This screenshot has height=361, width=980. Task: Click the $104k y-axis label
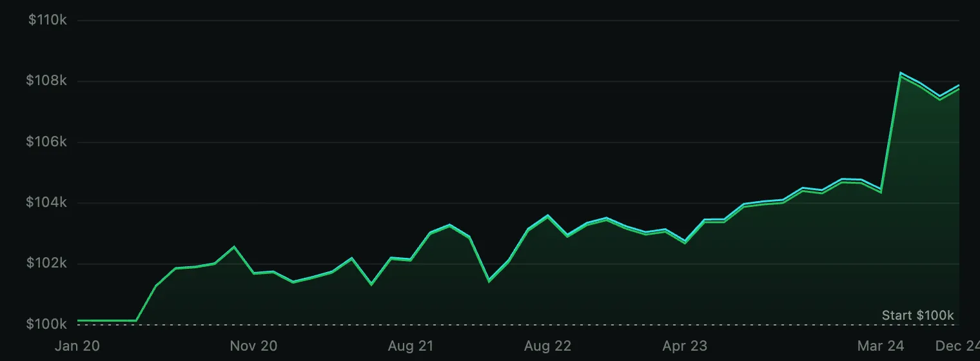coord(46,202)
